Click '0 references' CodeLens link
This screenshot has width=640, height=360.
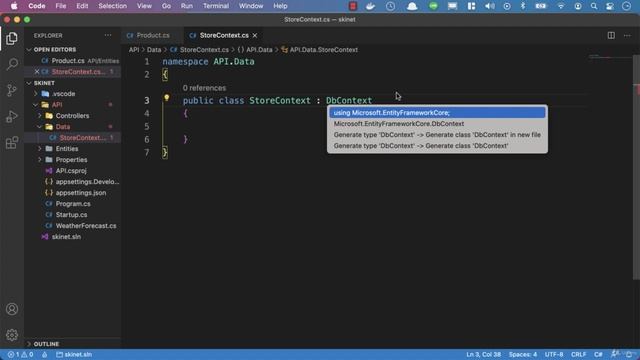tap(204, 88)
